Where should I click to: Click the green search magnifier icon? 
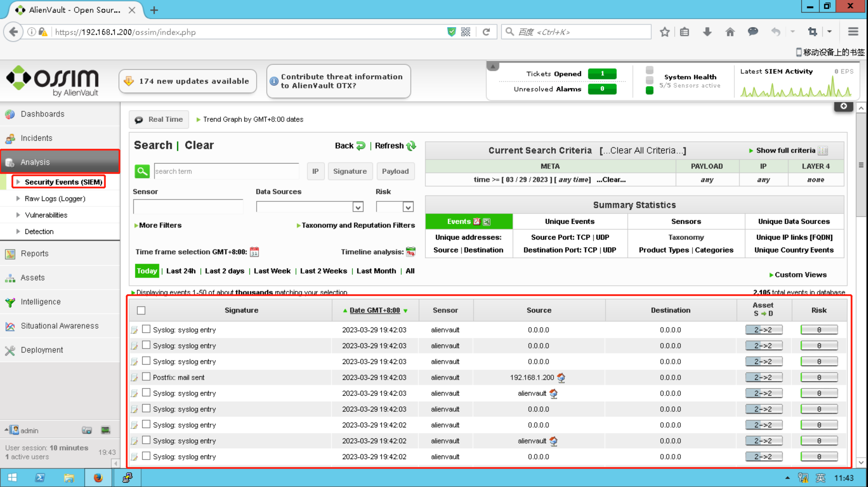coord(142,171)
